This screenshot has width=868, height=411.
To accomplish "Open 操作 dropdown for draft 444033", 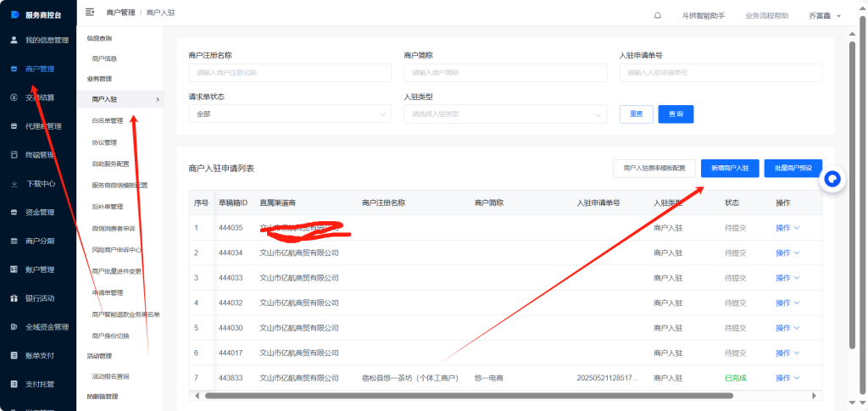I will click(787, 278).
